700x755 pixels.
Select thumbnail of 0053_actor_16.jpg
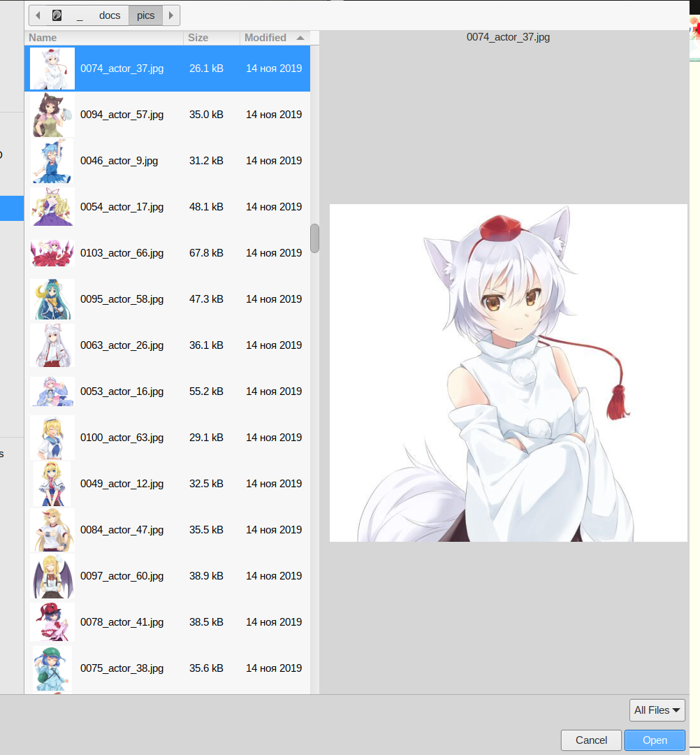tap(52, 391)
